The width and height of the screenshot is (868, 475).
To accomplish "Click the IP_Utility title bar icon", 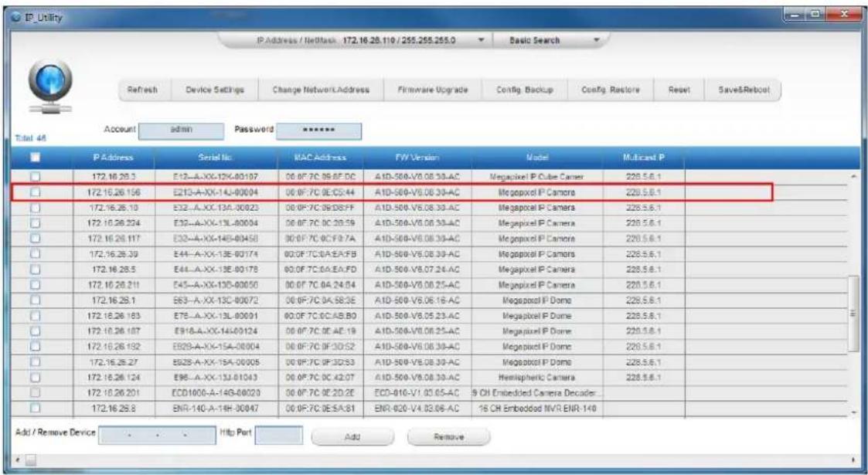I will pyautogui.click(x=15, y=18).
